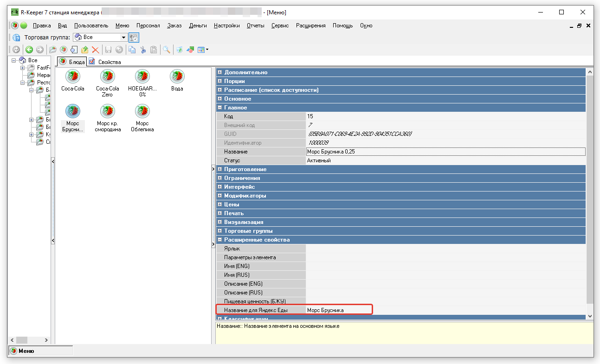The height and width of the screenshot is (364, 600).
Task: Switch to the Блюда tab
Action: coord(72,62)
